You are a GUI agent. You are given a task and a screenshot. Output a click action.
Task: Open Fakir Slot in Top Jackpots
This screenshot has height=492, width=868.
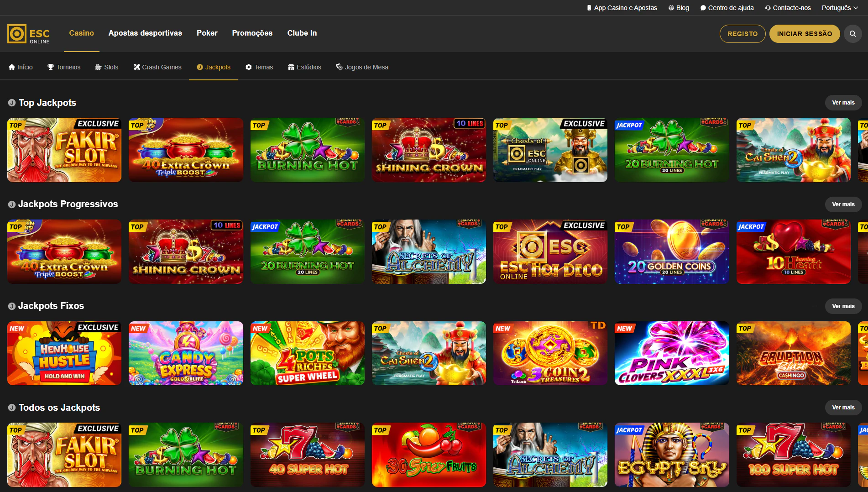tap(64, 150)
